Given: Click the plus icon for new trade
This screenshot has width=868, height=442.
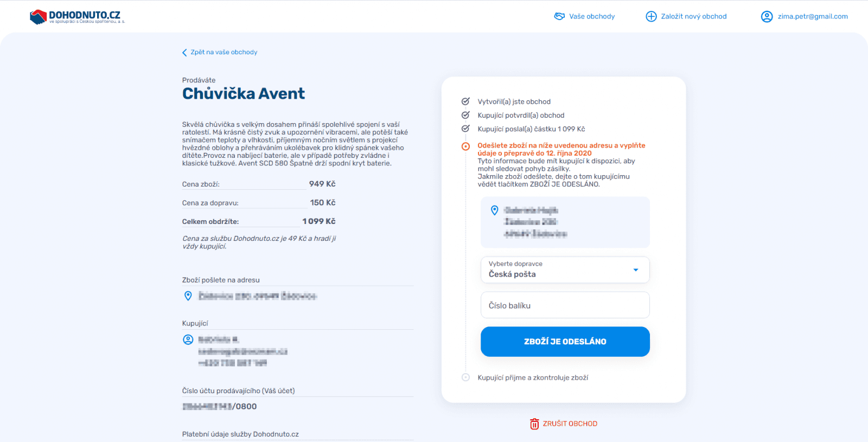Looking at the screenshot, I should (651, 16).
